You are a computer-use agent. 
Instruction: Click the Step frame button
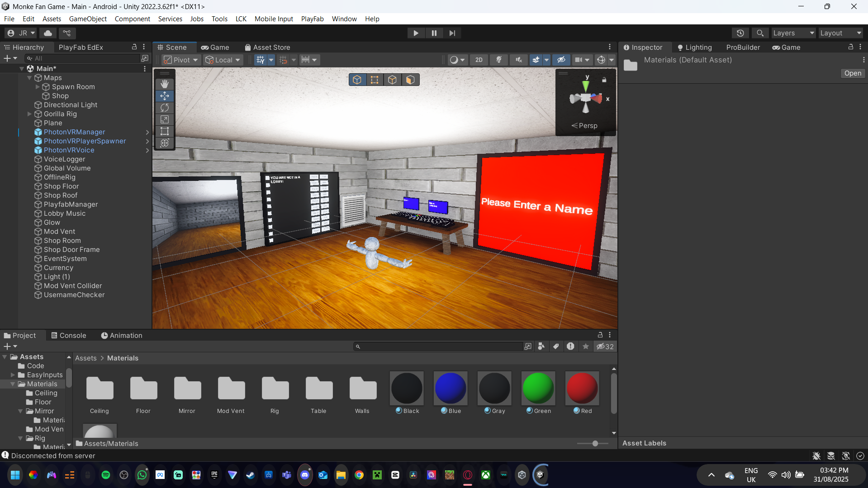coord(452,33)
